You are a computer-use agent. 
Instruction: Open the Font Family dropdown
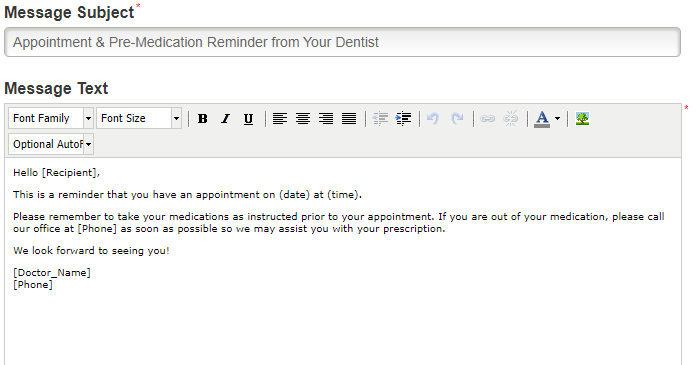(51, 118)
